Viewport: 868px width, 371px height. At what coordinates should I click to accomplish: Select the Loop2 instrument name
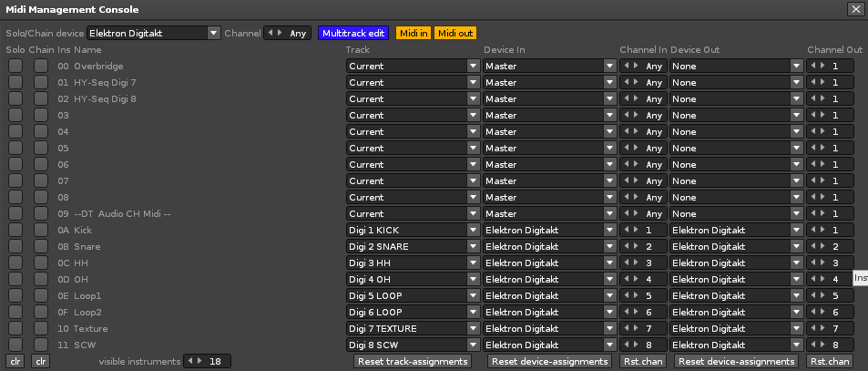pyautogui.click(x=87, y=313)
